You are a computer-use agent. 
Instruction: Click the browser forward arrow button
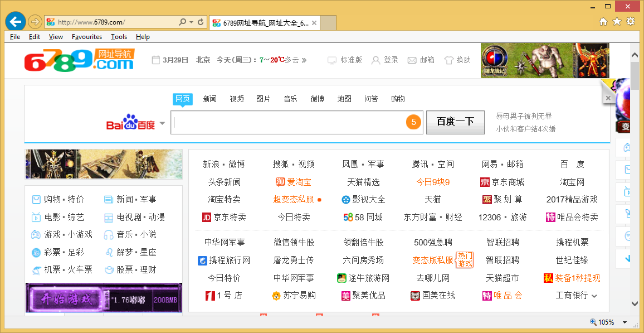(36, 22)
